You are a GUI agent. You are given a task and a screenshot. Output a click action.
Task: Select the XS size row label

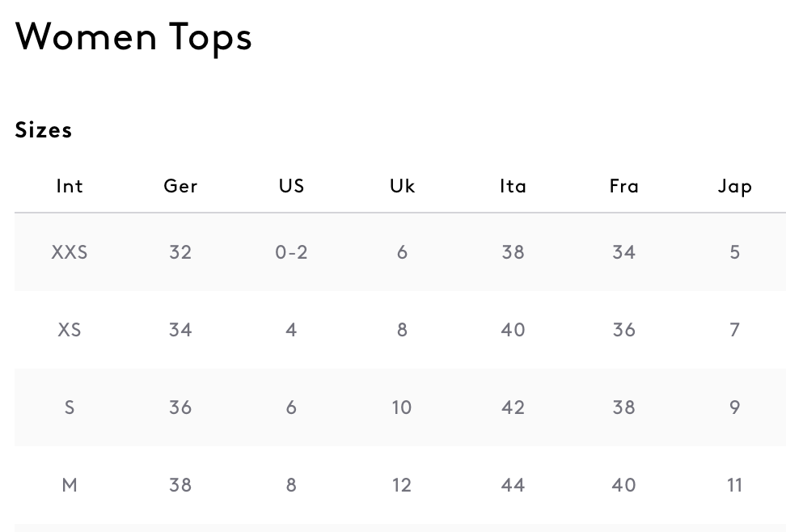[x=70, y=330]
